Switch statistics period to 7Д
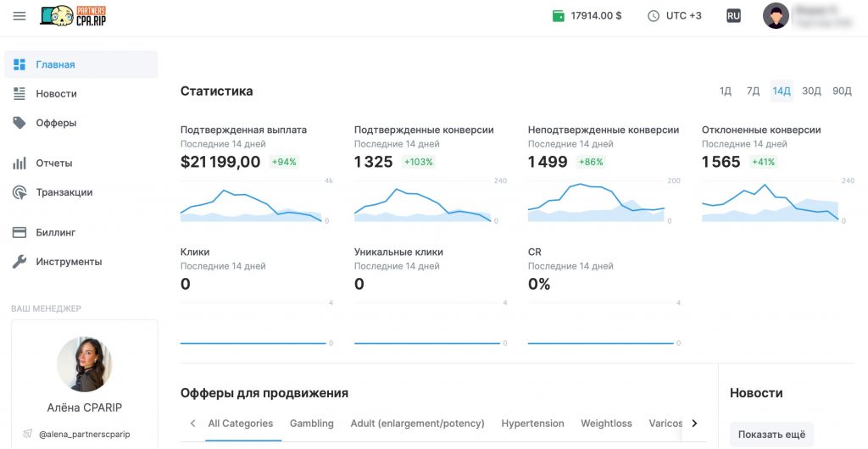Viewport: 868px width, 449px height. point(753,91)
